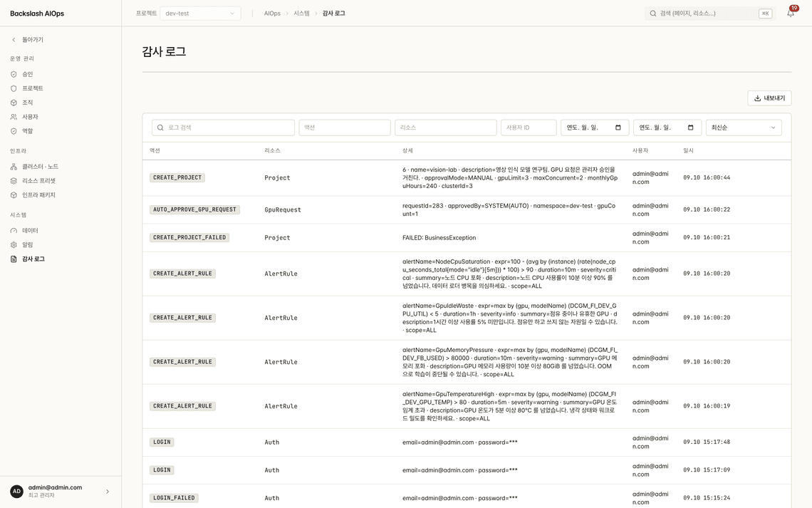Click the 내보내기 export button

769,98
